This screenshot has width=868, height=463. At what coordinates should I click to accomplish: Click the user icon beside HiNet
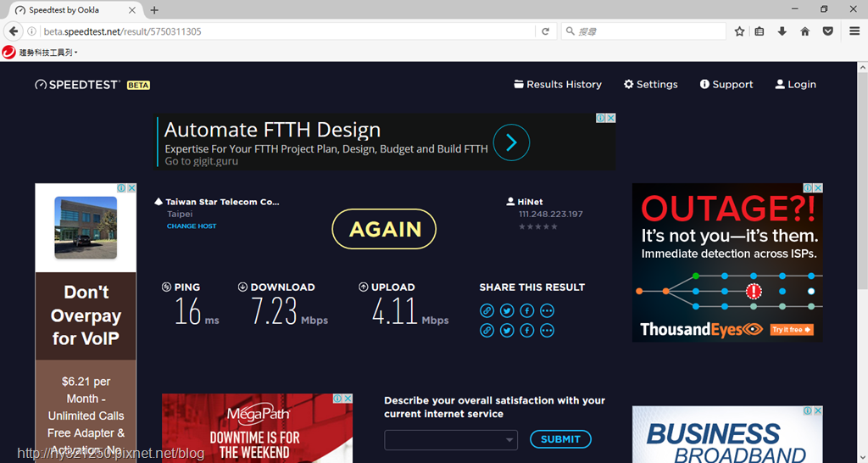[510, 202]
